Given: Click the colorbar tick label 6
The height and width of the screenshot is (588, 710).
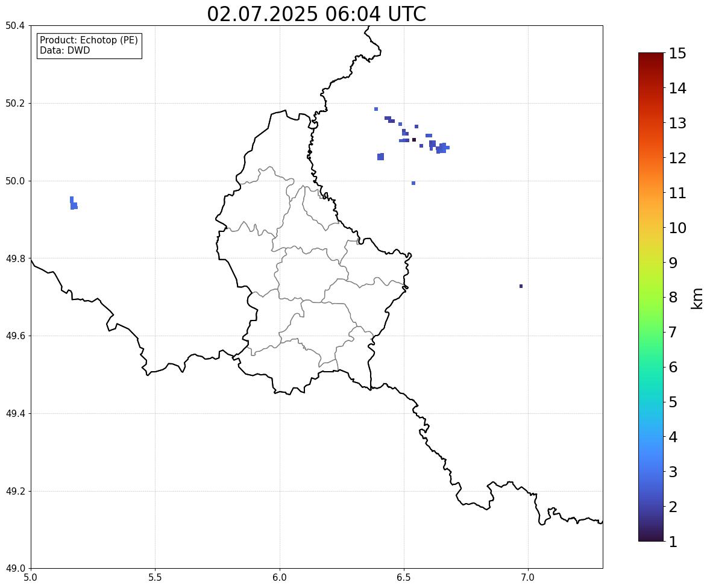Looking at the screenshot, I should (673, 367).
